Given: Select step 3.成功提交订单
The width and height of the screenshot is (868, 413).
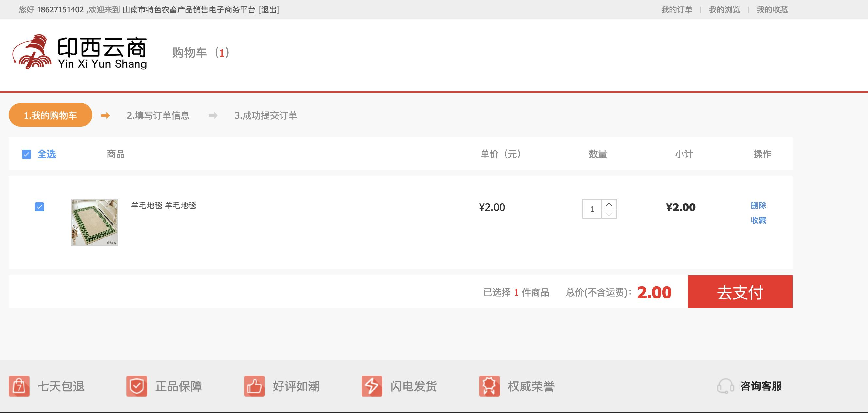Looking at the screenshot, I should click(x=266, y=115).
